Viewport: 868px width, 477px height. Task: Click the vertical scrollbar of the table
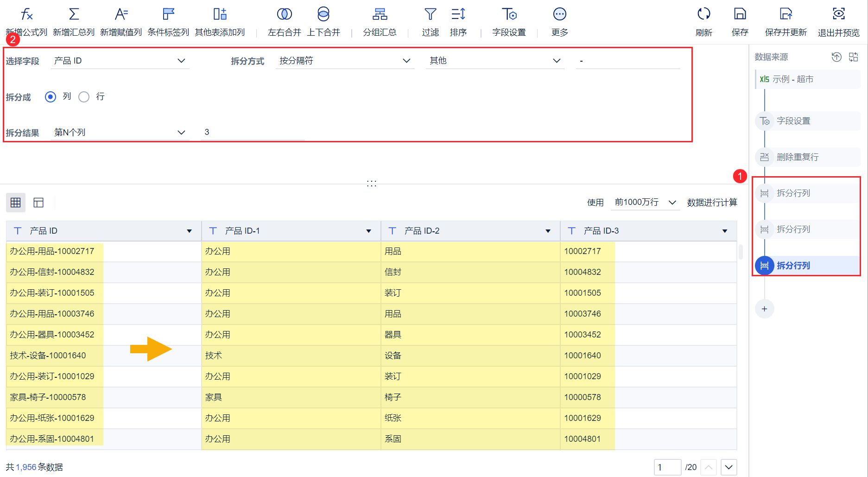tap(741, 252)
